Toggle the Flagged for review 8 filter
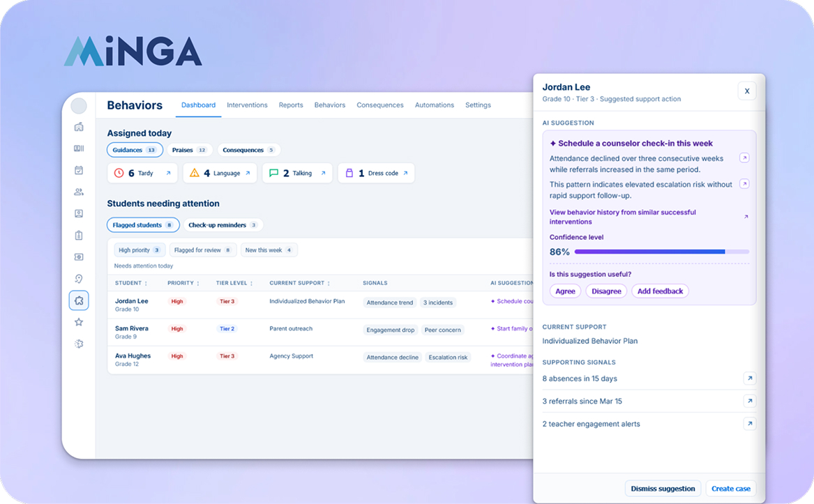Screen dimensions: 814x504 [203, 250]
